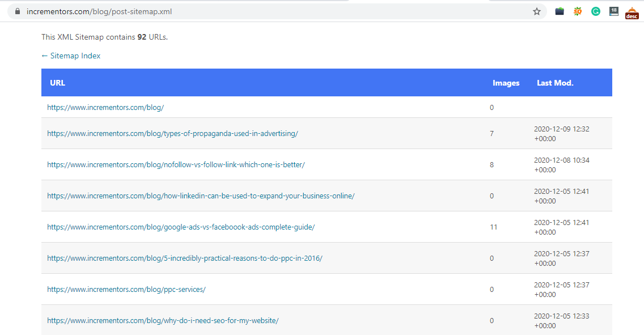Sort by the URL column header
Screen dimensions: 644x335
[57, 83]
